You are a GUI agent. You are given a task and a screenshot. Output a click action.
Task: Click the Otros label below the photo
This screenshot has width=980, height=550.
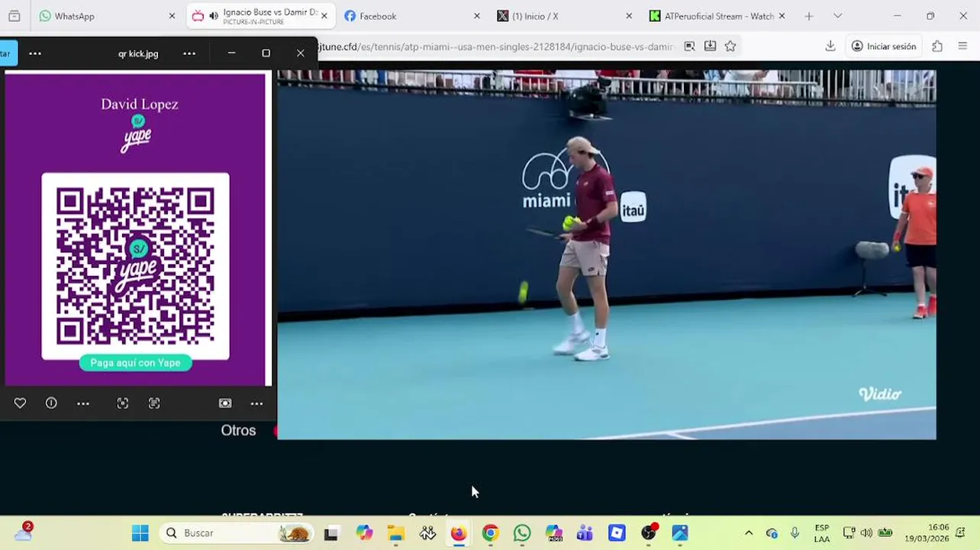pyautogui.click(x=238, y=431)
